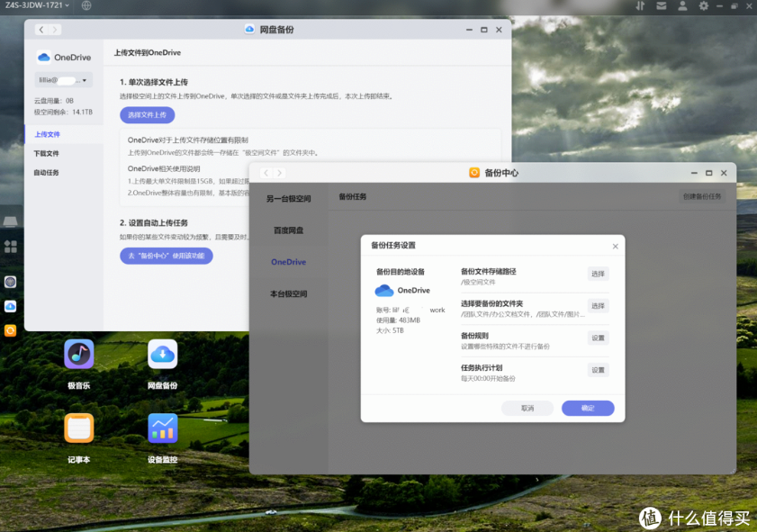Minimize the 备份中心 window
Viewport: 757px width, 532px height.
(694, 173)
